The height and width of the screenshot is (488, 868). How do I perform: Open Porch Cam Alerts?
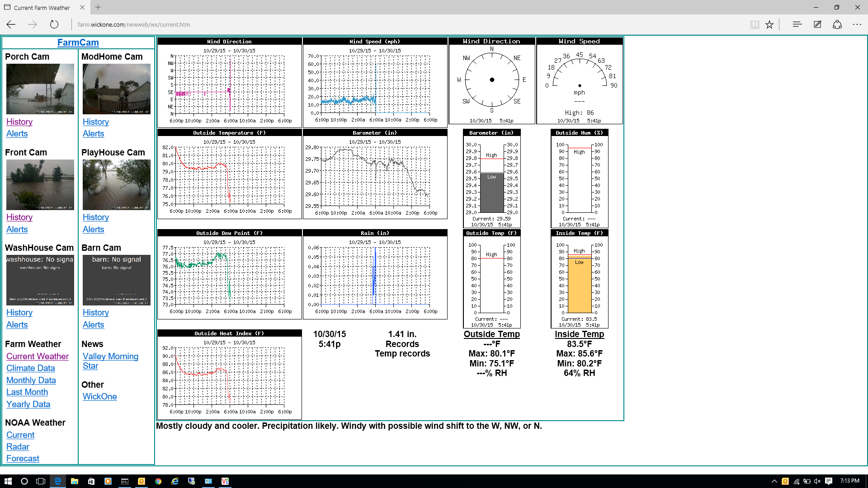pyautogui.click(x=17, y=134)
